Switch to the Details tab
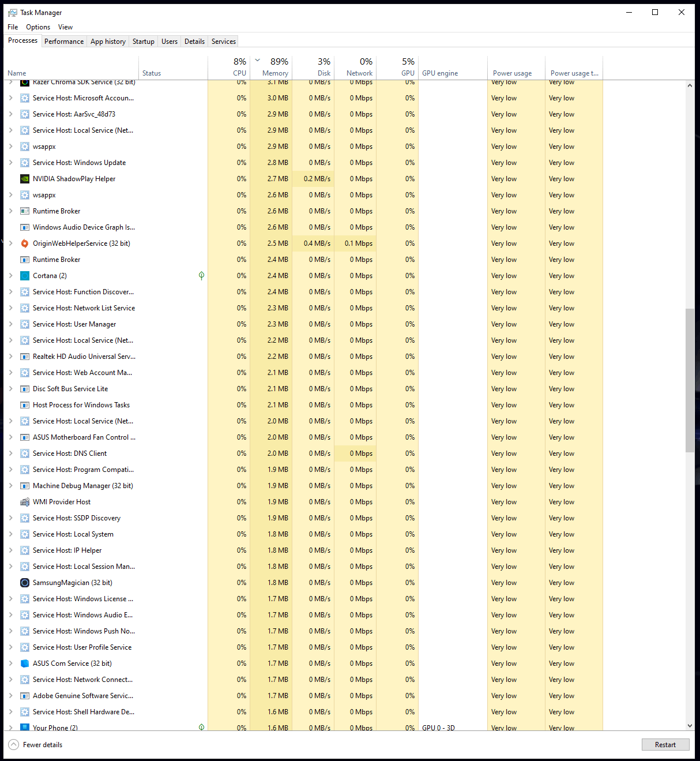The height and width of the screenshot is (761, 700). point(194,42)
